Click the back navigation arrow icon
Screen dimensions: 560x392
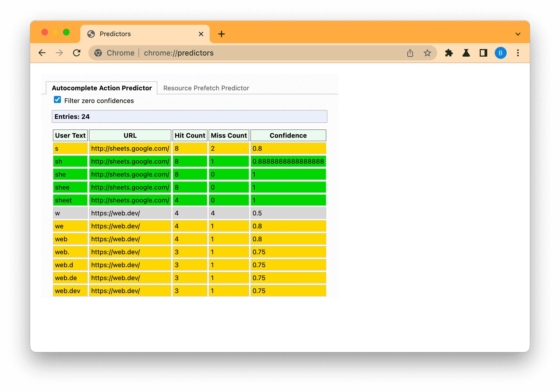[43, 53]
